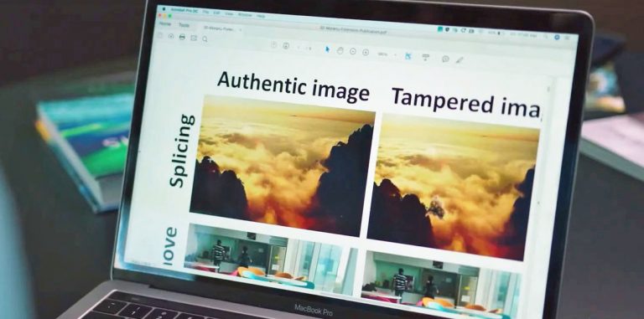Click the "Tampered" heading text
644x319 pixels.
pyautogui.click(x=442, y=100)
